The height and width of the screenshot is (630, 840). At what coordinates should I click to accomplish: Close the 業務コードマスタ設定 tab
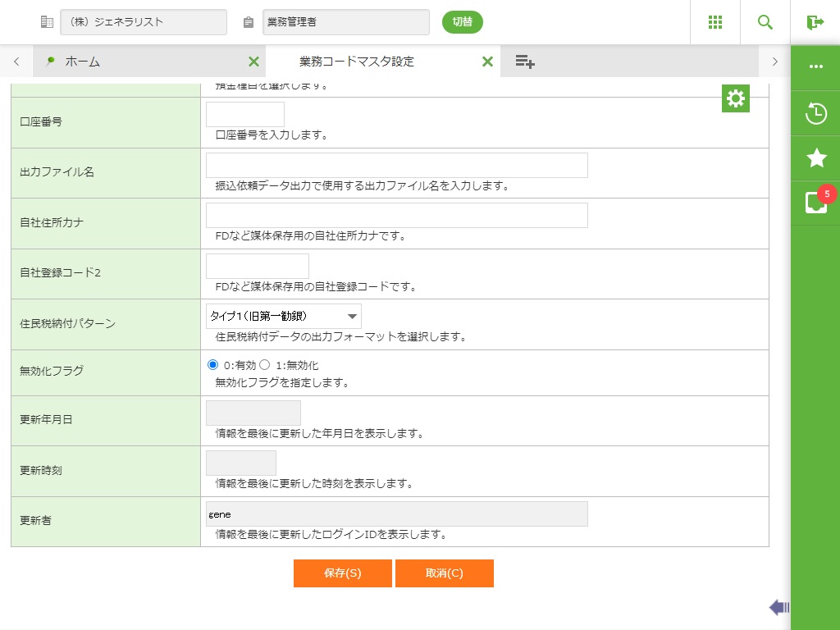[487, 62]
